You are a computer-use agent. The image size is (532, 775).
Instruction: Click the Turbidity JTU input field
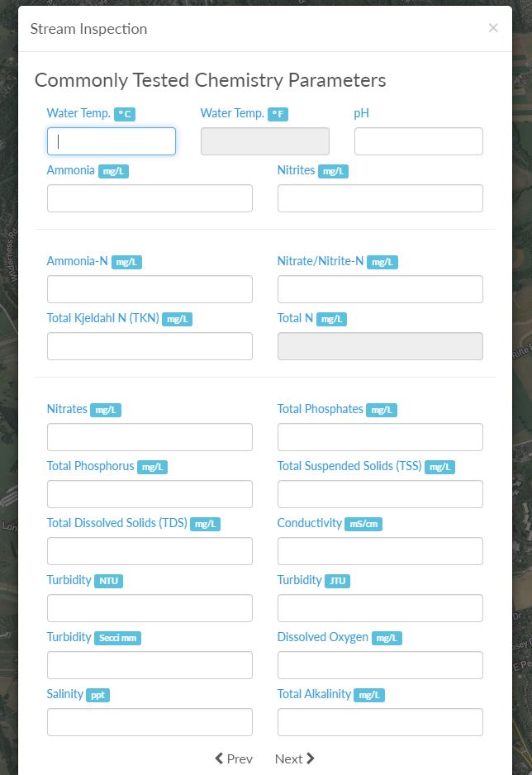(380, 608)
